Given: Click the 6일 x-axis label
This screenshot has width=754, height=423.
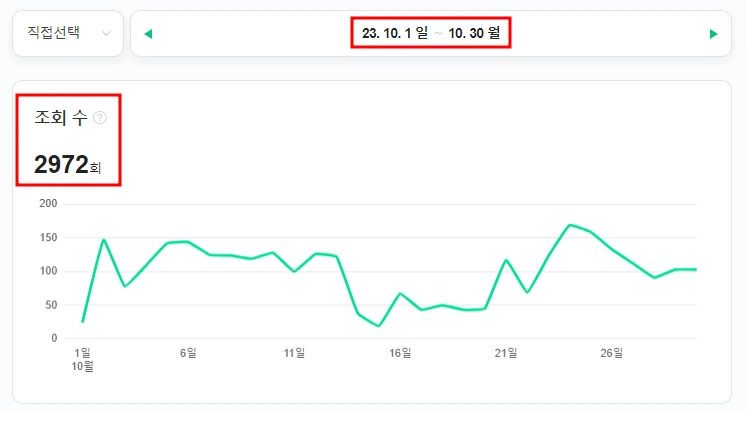Looking at the screenshot, I should [x=188, y=353].
